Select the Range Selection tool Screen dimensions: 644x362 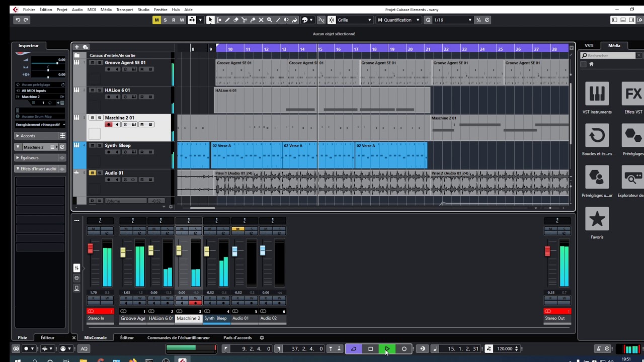pyautogui.click(x=219, y=20)
